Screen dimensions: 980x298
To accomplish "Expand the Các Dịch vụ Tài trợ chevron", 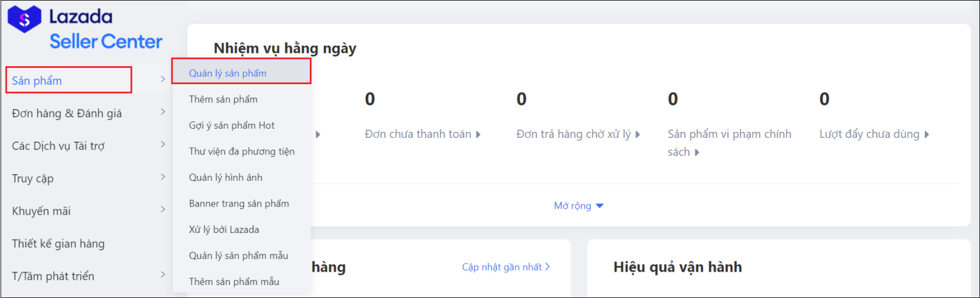I will 163,144.
